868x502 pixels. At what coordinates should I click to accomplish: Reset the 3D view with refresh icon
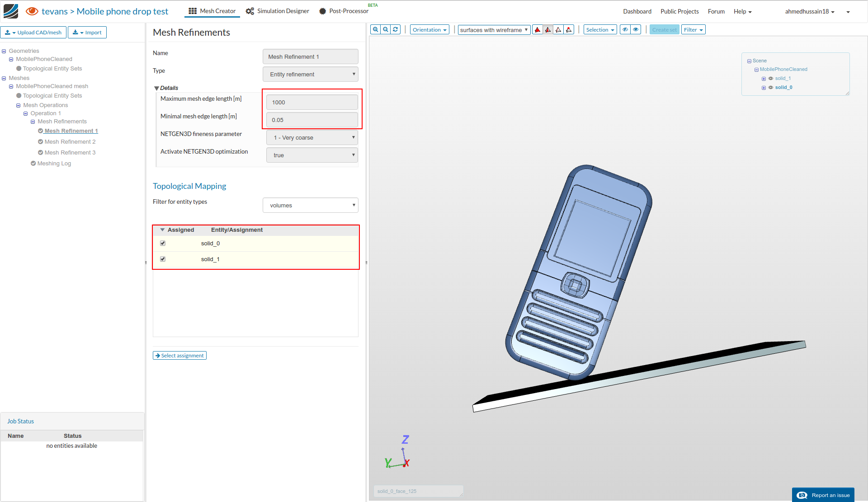396,30
